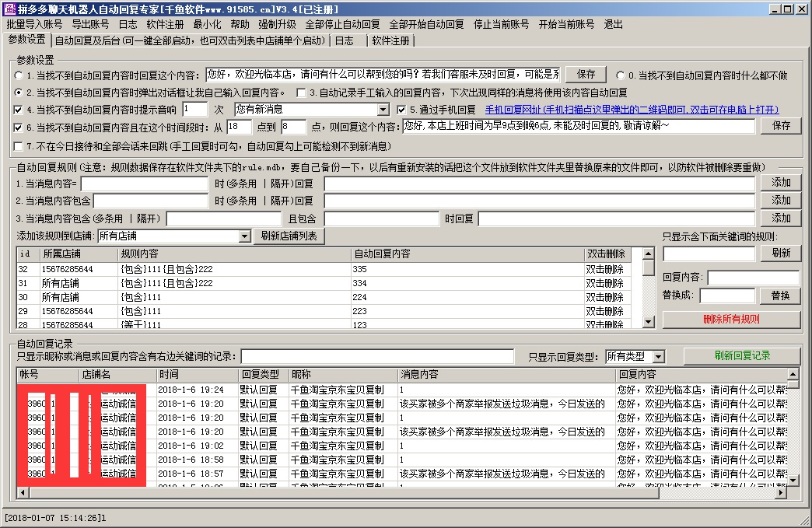This screenshot has height=528, width=812.
Task: Open the 您有新消息 alert sound dropdown
Action: coord(383,110)
